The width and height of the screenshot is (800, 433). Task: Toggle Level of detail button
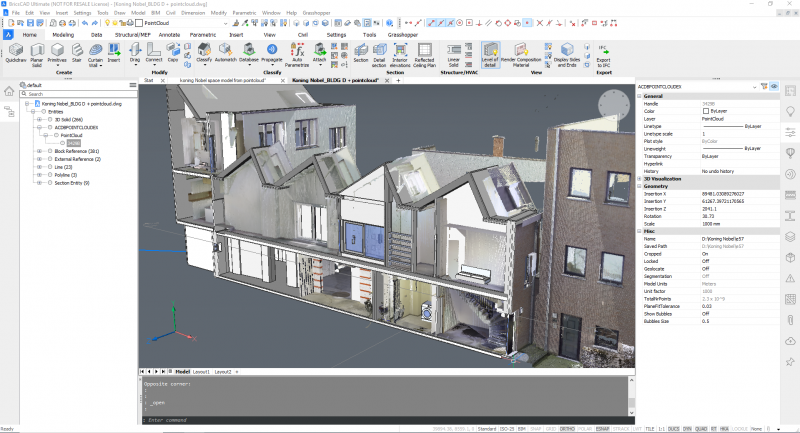(x=490, y=55)
